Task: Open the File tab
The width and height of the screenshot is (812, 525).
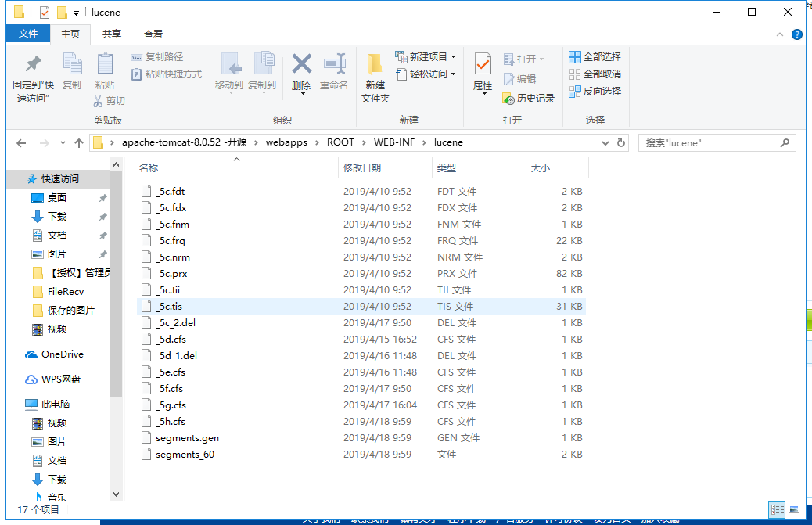Action: pyautogui.click(x=28, y=34)
